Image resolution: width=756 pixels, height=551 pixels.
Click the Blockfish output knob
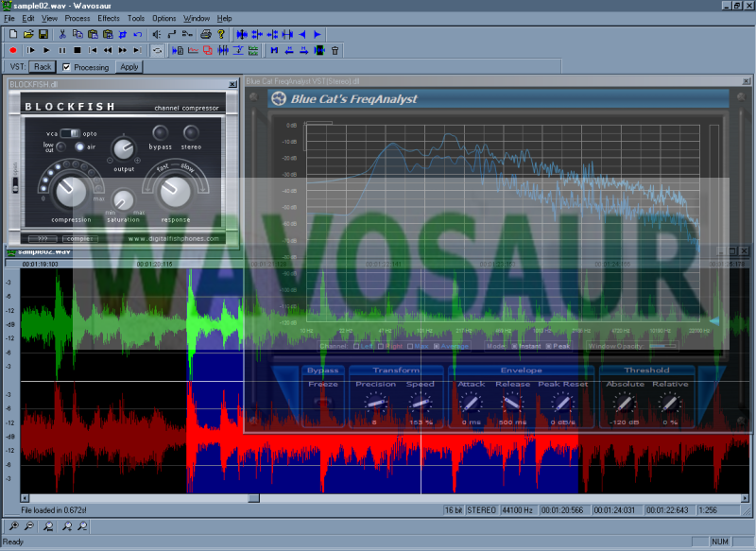click(x=124, y=149)
